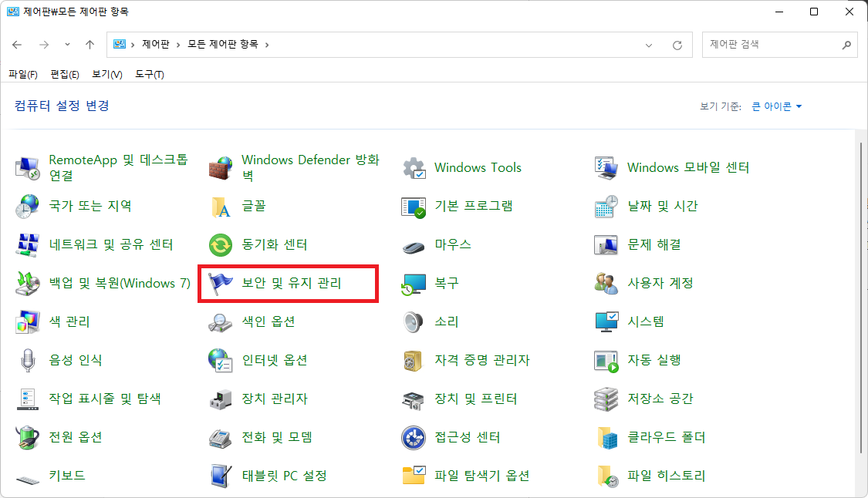
Task: Click the 저장소 공간 drives icon
Action: click(x=606, y=399)
